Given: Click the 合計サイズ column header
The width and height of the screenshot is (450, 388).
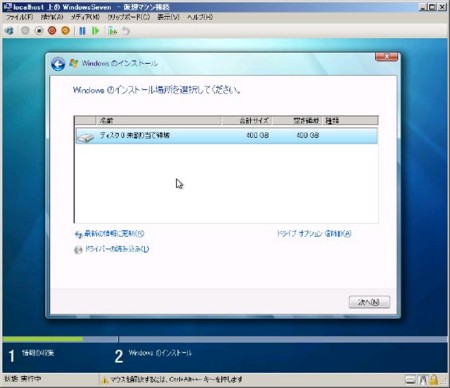Looking at the screenshot, I should [246, 120].
